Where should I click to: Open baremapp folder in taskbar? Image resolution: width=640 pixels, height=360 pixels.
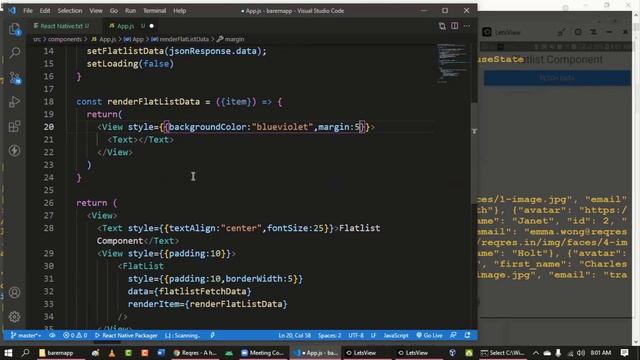point(57,353)
